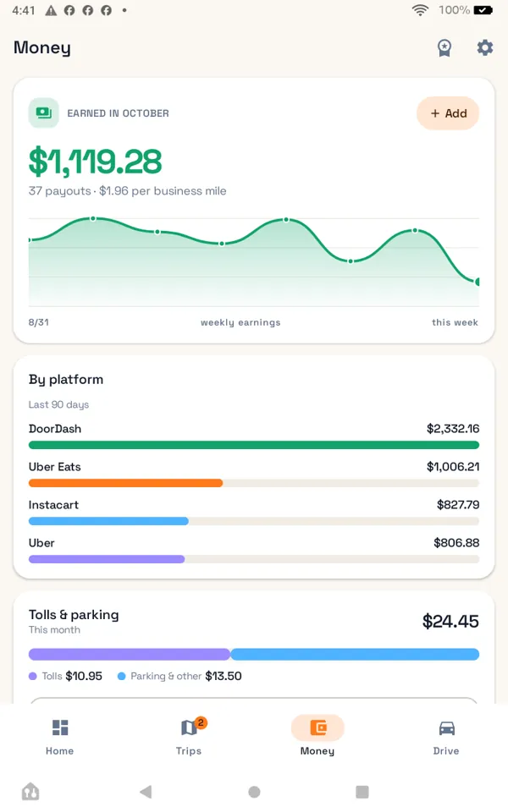Tap the EARNED IN OCTOBER label
The image size is (508, 812).
pos(119,113)
